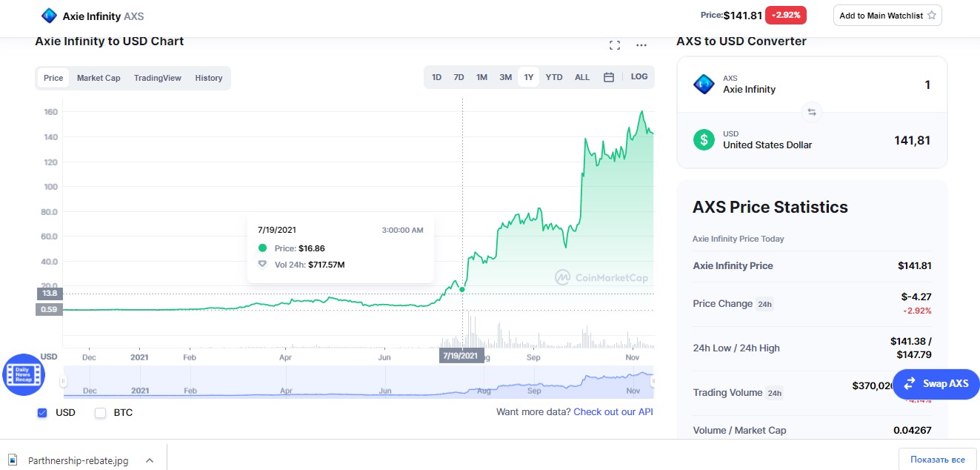Image resolution: width=980 pixels, height=470 pixels.
Task: Click the 7/19/2021 date marker on axis
Action: [461, 356]
